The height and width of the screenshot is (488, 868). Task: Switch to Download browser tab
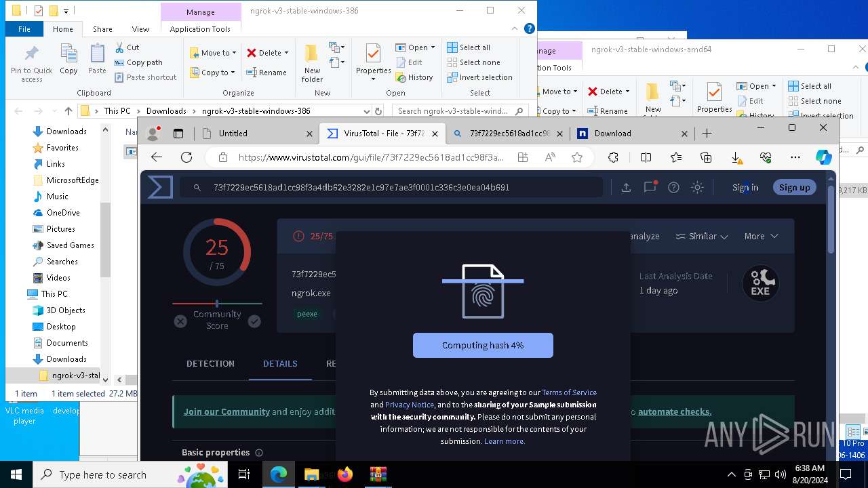tap(632, 134)
